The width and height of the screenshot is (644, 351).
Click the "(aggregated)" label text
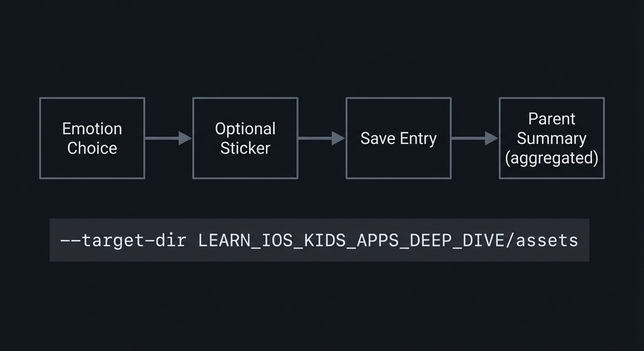coord(552,158)
